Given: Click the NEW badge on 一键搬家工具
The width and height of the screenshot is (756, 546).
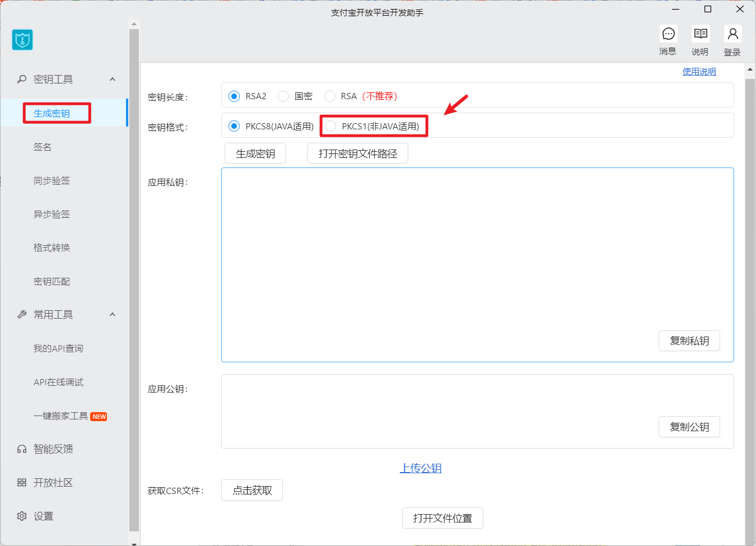Looking at the screenshot, I should coord(99,416).
